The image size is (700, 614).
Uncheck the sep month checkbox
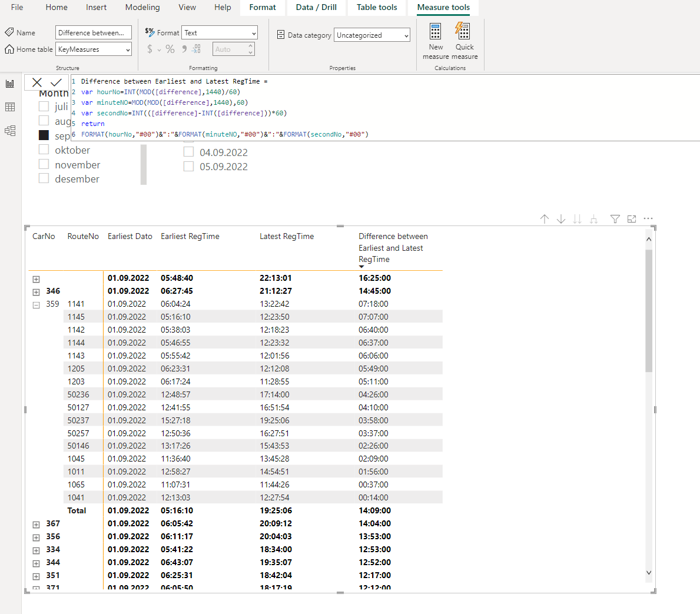[44, 135]
